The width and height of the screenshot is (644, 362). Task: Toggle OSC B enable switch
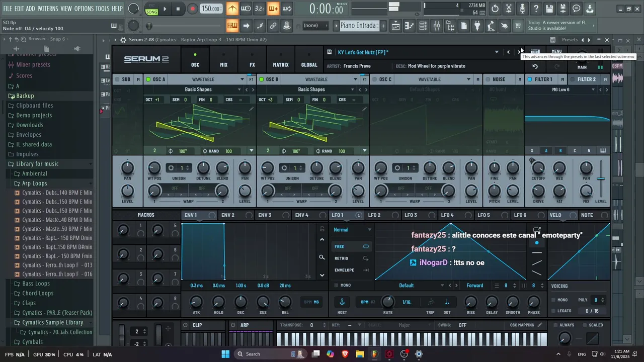(261, 79)
